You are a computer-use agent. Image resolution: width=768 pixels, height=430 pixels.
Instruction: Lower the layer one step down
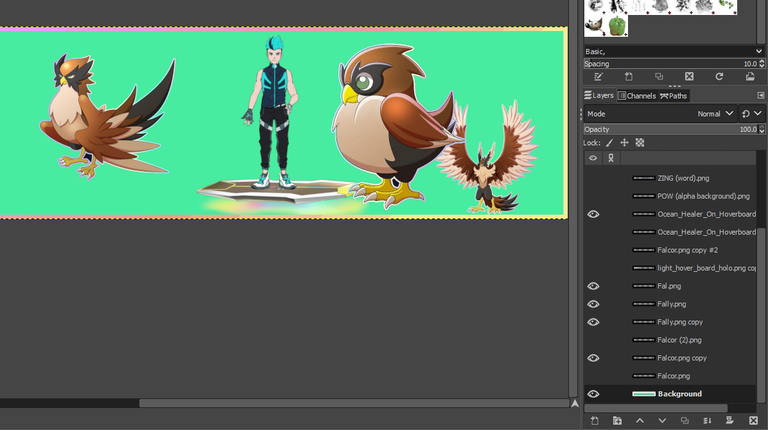pos(662,421)
